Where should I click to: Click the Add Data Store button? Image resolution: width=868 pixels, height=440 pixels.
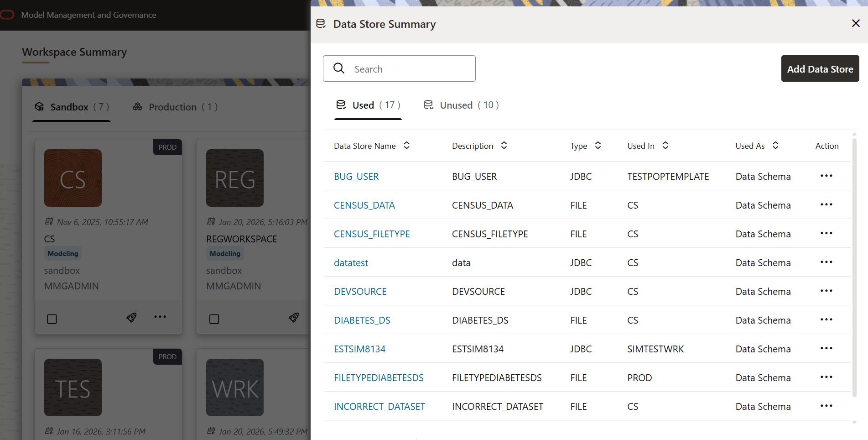pyautogui.click(x=820, y=68)
